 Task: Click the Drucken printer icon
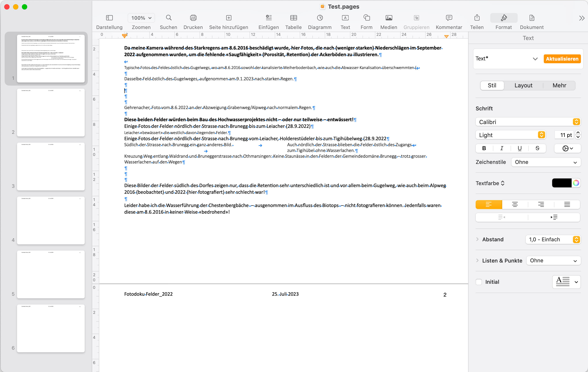pos(193,18)
